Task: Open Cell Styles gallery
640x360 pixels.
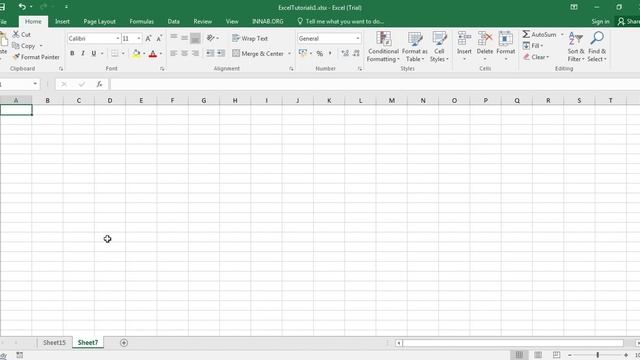Action: click(x=439, y=47)
